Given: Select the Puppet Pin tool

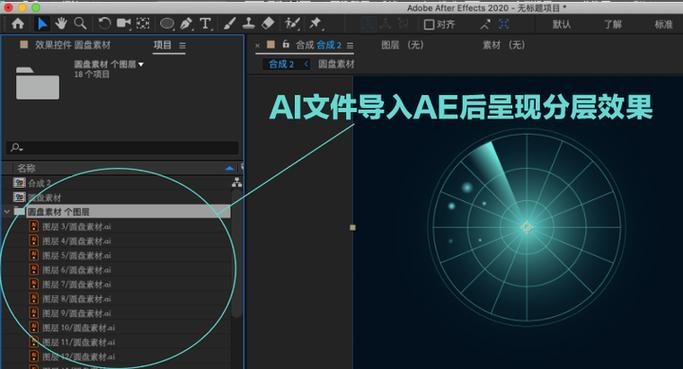Looking at the screenshot, I should click(315, 24).
